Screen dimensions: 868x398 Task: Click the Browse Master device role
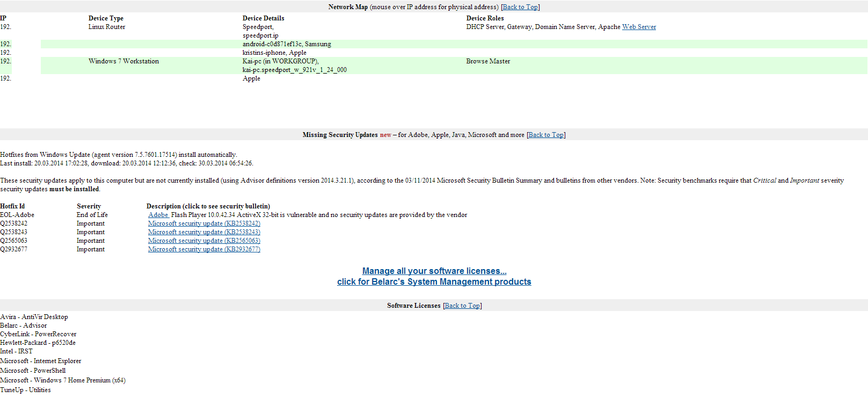point(488,61)
